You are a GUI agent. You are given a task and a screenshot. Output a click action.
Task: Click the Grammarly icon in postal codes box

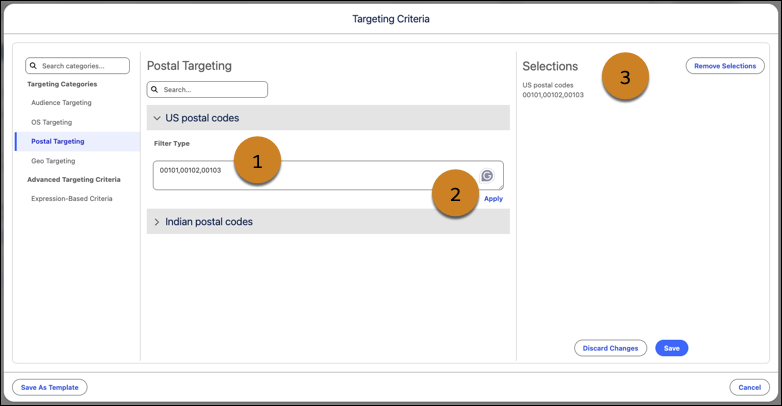487,176
